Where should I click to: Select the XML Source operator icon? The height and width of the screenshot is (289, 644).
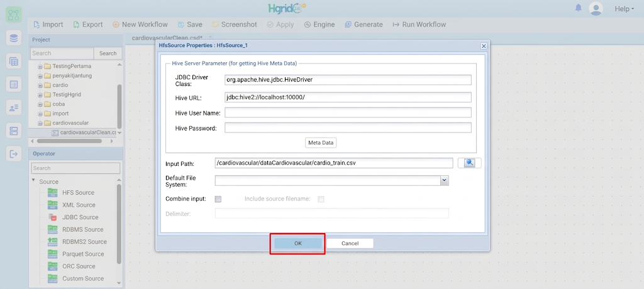(x=53, y=205)
